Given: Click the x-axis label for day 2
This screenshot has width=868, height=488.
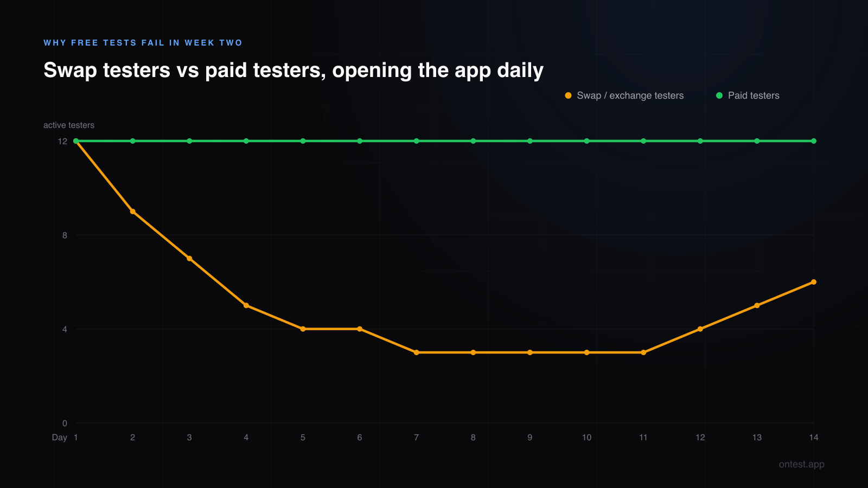Looking at the screenshot, I should [x=132, y=438].
